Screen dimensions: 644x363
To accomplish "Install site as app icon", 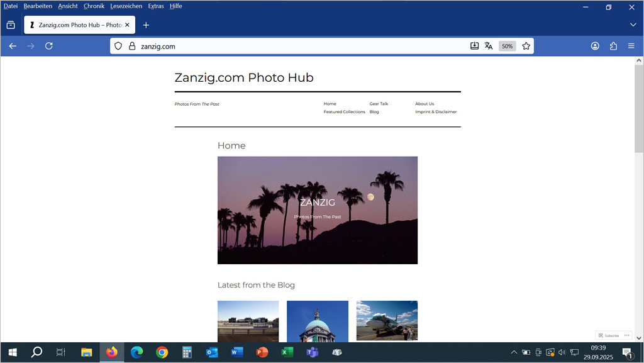I will click(x=475, y=46).
